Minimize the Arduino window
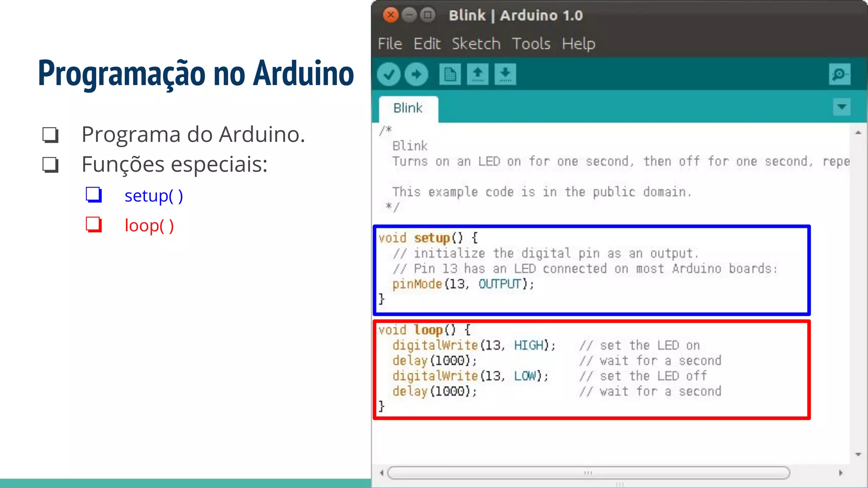Viewport: 868px width, 488px height. click(409, 15)
